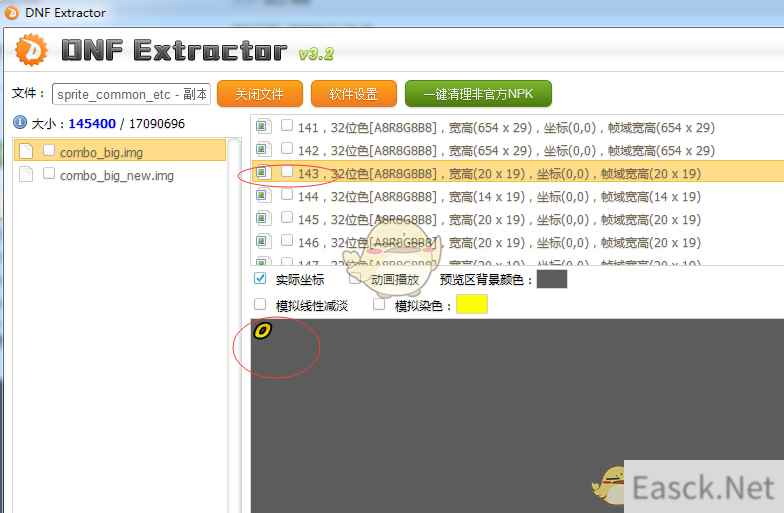Enable the 模拟染色 checkbox
The width and height of the screenshot is (784, 513).
[x=380, y=304]
